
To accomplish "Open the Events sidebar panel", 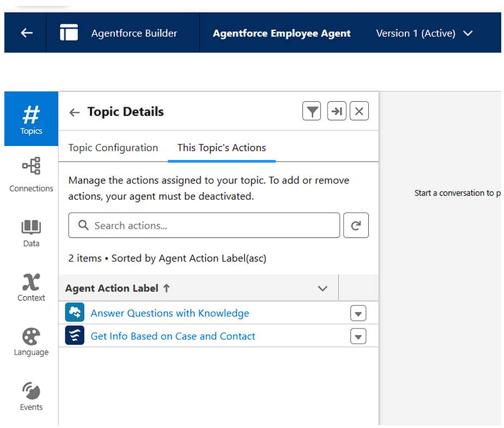I will pyautogui.click(x=31, y=396).
